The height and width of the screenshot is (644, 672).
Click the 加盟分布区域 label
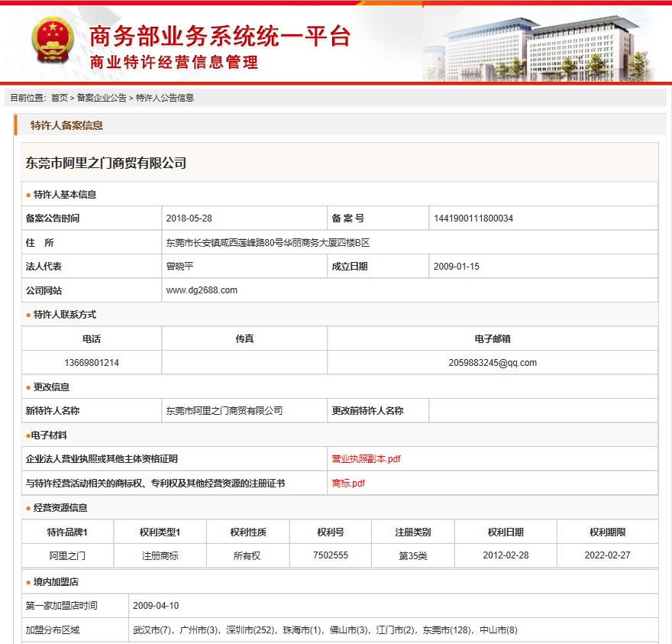[x=52, y=629]
